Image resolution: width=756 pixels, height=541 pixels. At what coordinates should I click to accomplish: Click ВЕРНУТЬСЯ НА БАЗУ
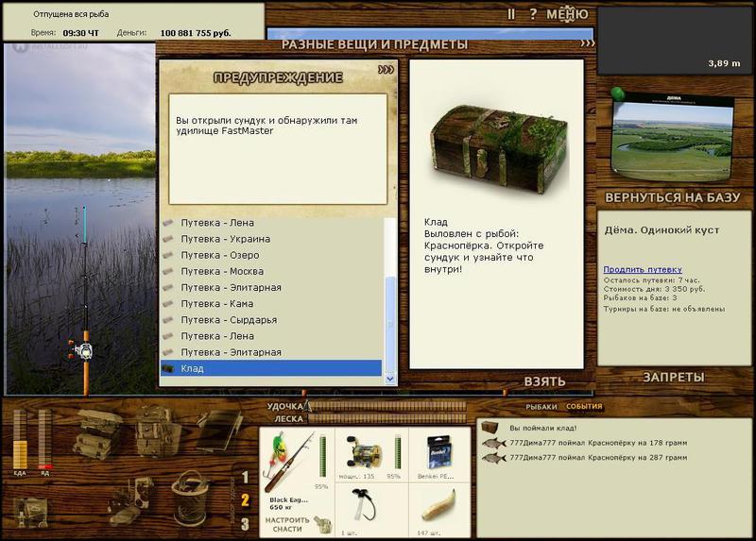[x=673, y=197]
